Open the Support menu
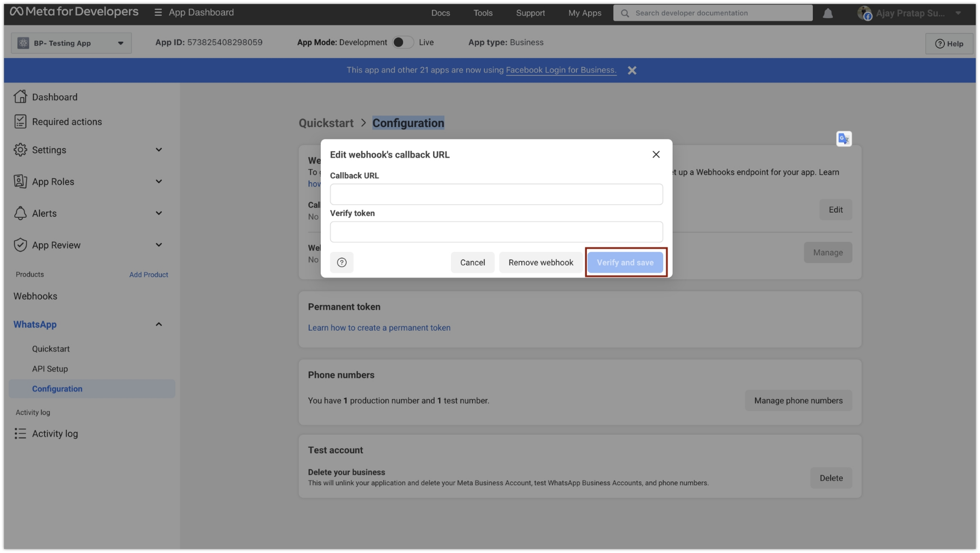Viewport: 980px width, 553px height. pyautogui.click(x=530, y=13)
